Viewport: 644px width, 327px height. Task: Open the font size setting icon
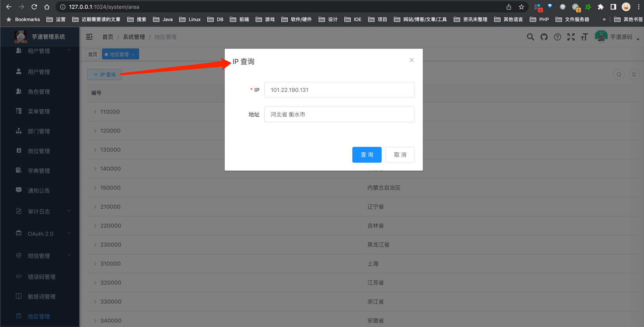[x=584, y=37]
